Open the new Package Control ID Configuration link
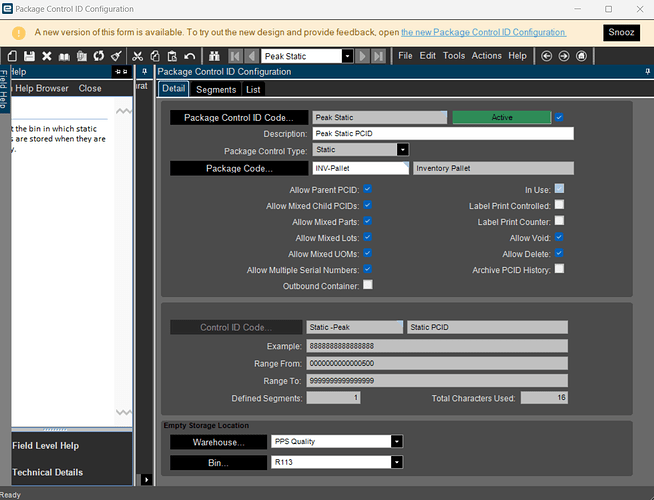This screenshot has height=500, width=654. 483,33
